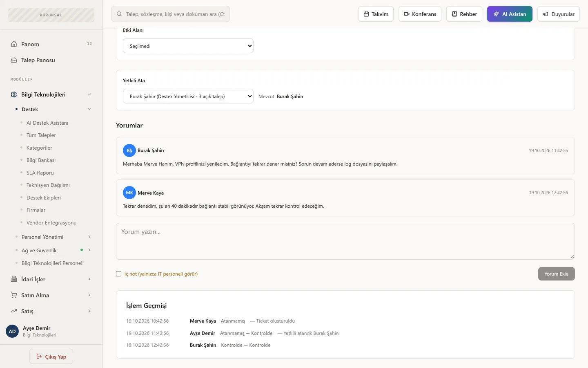The width and height of the screenshot is (588, 368).
Task: Open the Yetkili Ata dropdown
Action: 188,96
